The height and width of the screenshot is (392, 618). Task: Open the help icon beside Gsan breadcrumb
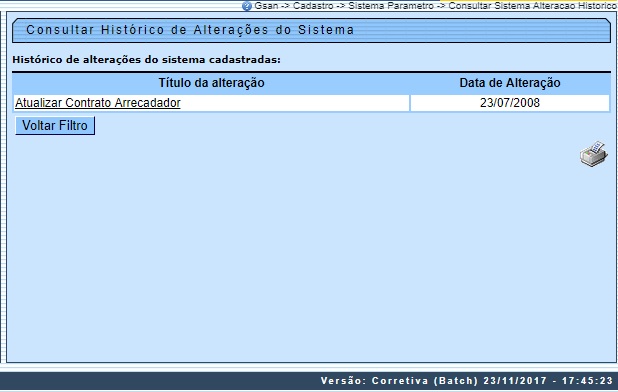tap(247, 6)
